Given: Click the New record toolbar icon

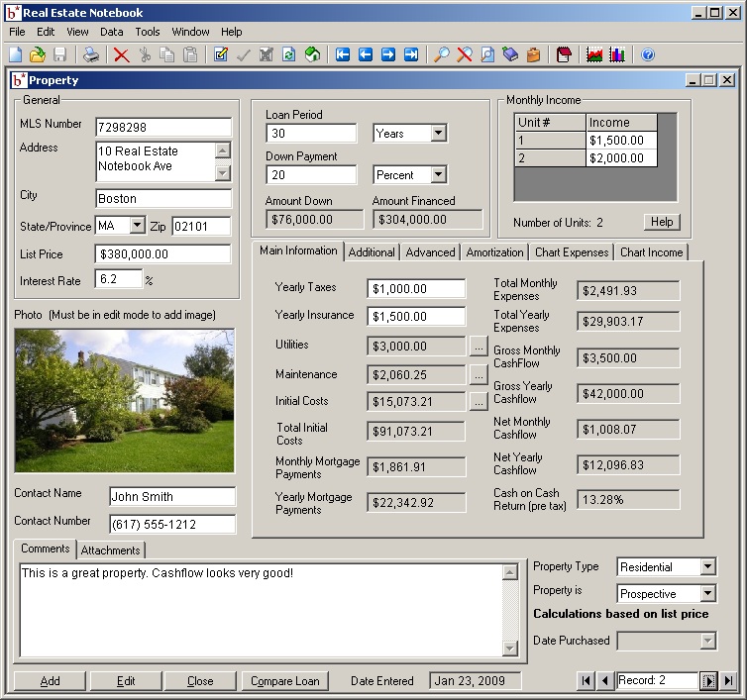Looking at the screenshot, I should (15, 55).
